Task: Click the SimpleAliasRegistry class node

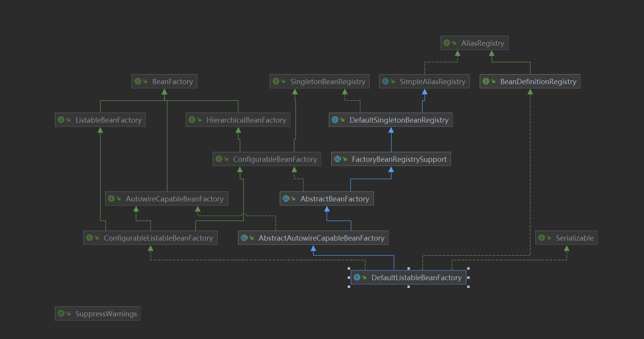Action: pos(424,81)
